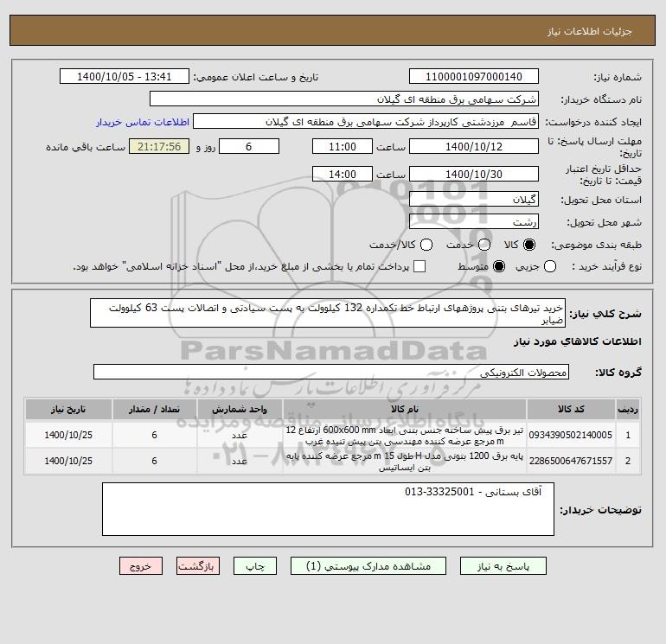Click the deadline time field 11:00
The image size is (666, 644).
pos(343,146)
